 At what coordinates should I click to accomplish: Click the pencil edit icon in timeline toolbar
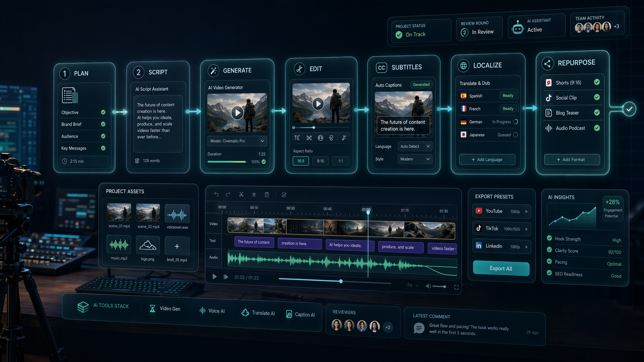click(284, 195)
